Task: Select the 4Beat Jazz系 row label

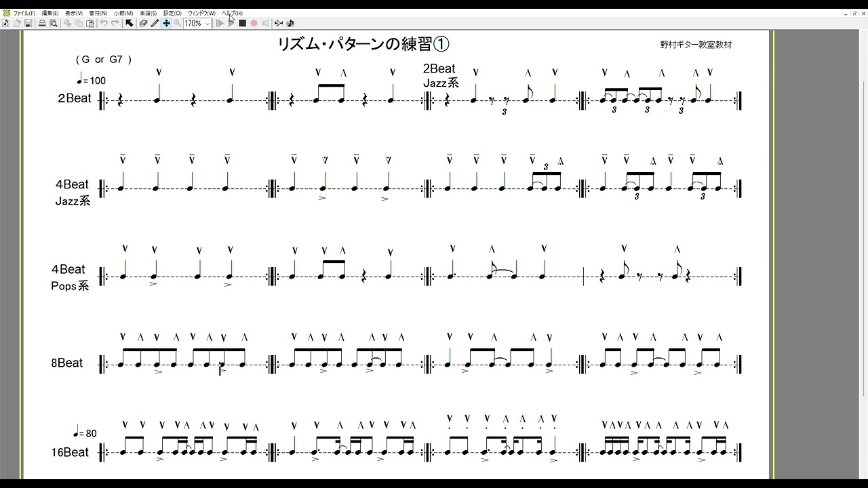Action: (x=73, y=192)
